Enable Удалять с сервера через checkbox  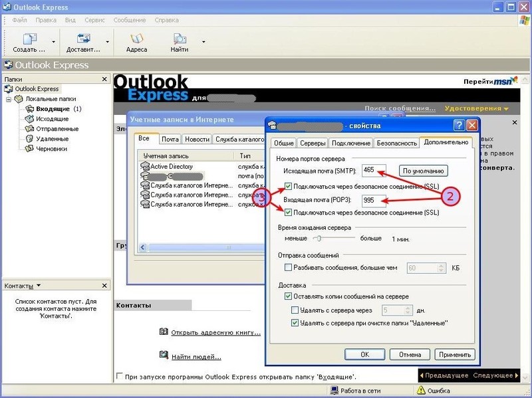tap(295, 310)
